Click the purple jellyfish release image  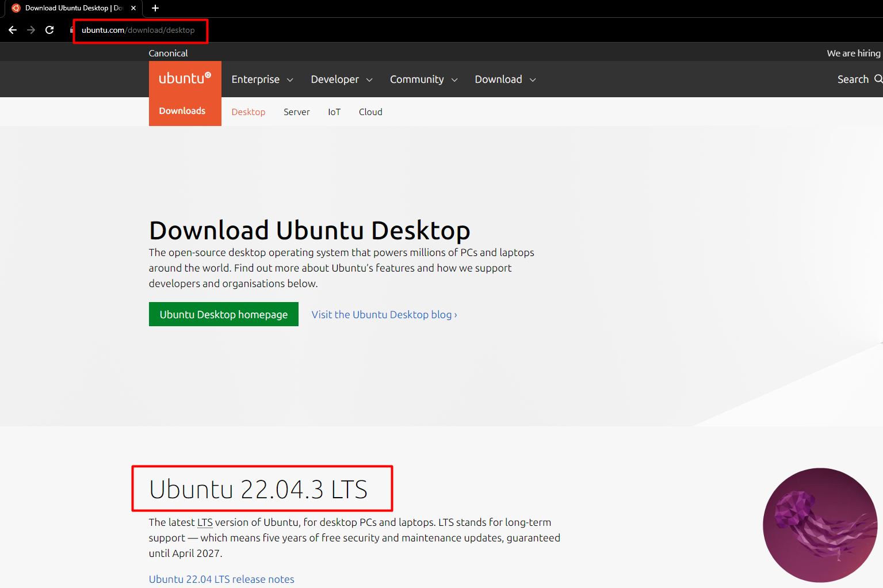[x=819, y=525]
